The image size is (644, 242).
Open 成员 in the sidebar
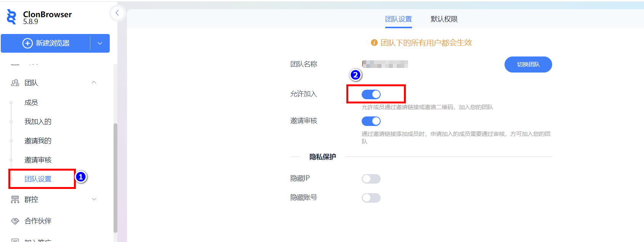[x=31, y=102]
